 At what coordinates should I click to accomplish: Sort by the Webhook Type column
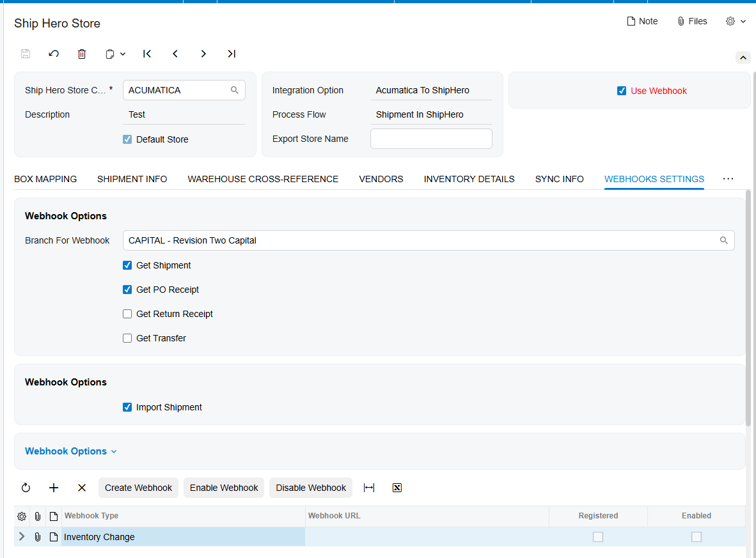(183, 516)
